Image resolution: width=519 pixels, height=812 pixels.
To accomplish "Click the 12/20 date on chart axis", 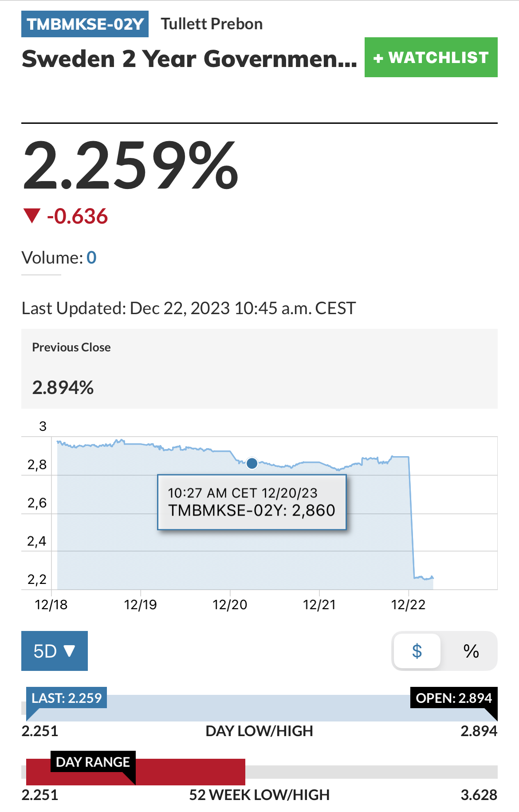I will point(230,605).
